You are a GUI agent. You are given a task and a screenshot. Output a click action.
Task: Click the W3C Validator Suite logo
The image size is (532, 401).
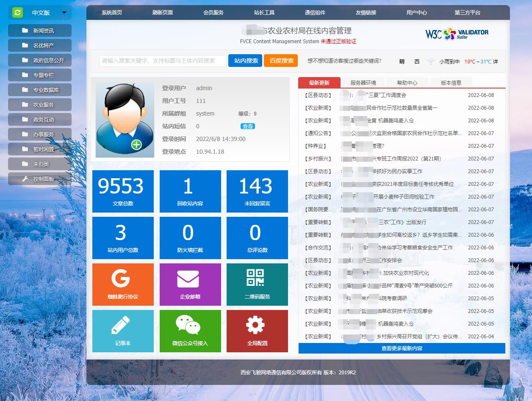[x=457, y=33]
